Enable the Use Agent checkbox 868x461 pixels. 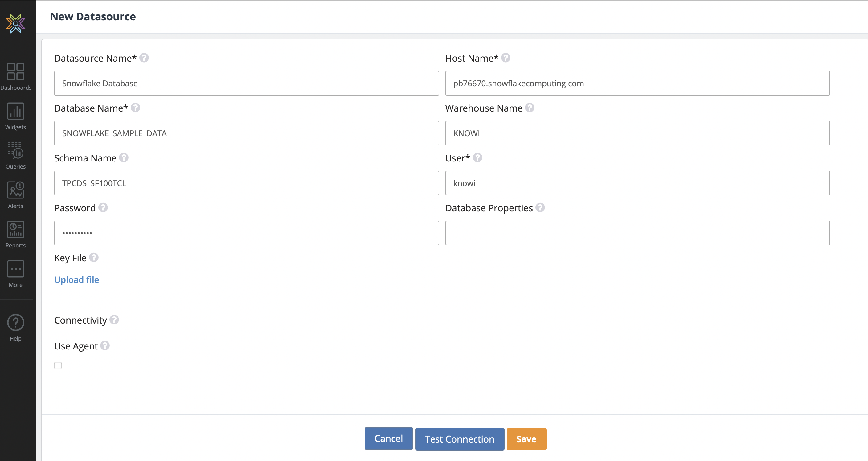point(58,365)
